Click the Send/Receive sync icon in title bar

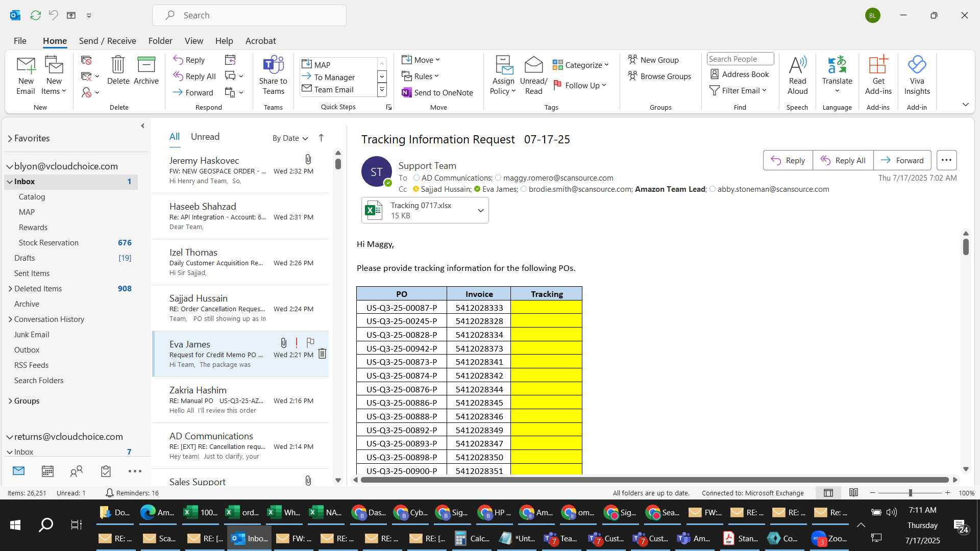point(35,15)
